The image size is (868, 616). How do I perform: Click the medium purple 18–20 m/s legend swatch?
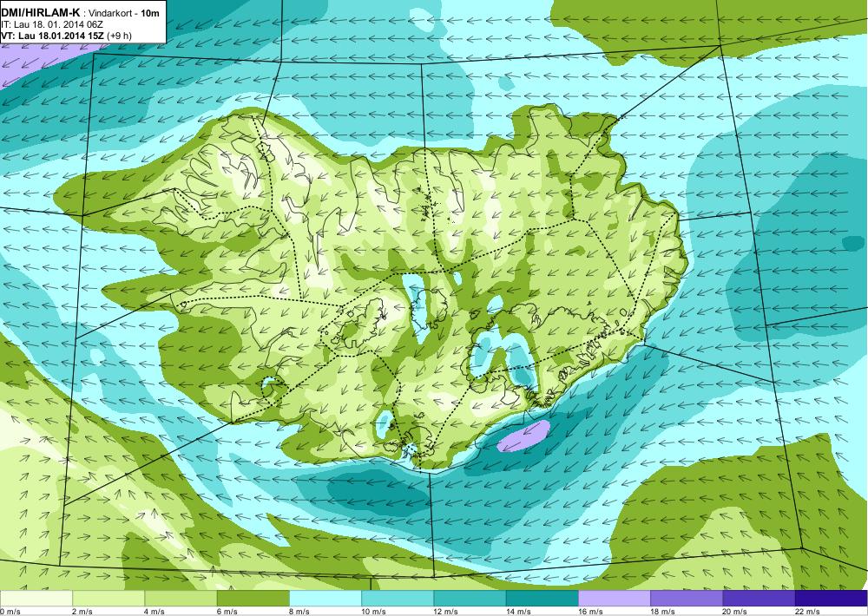point(687,599)
